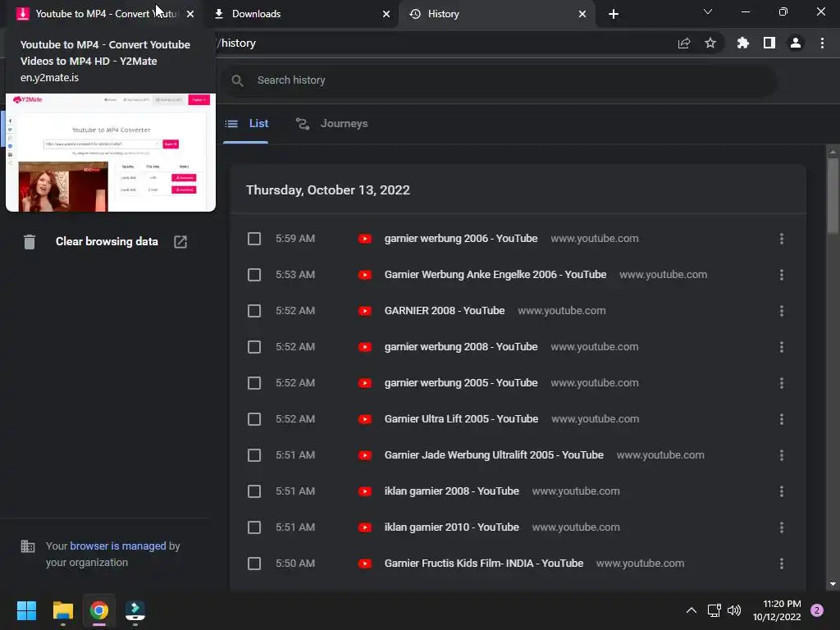Viewport: 840px width, 630px height.
Task: Select checkbox for Garnier Werbung Anke Engelke 2006
Action: (x=254, y=275)
